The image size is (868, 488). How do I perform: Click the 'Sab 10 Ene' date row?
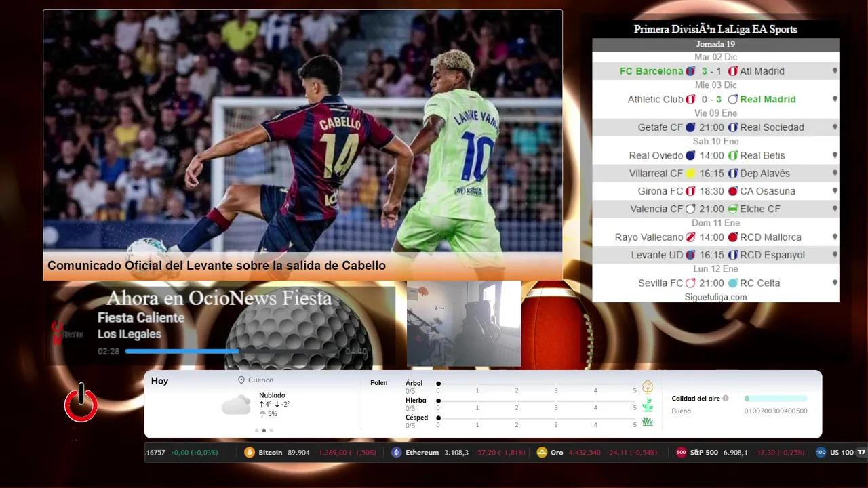tap(715, 141)
